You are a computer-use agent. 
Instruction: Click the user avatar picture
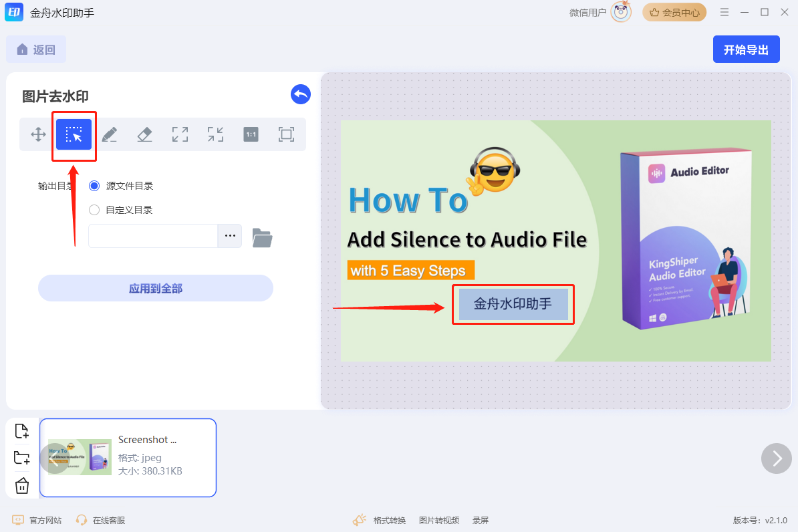tap(621, 12)
